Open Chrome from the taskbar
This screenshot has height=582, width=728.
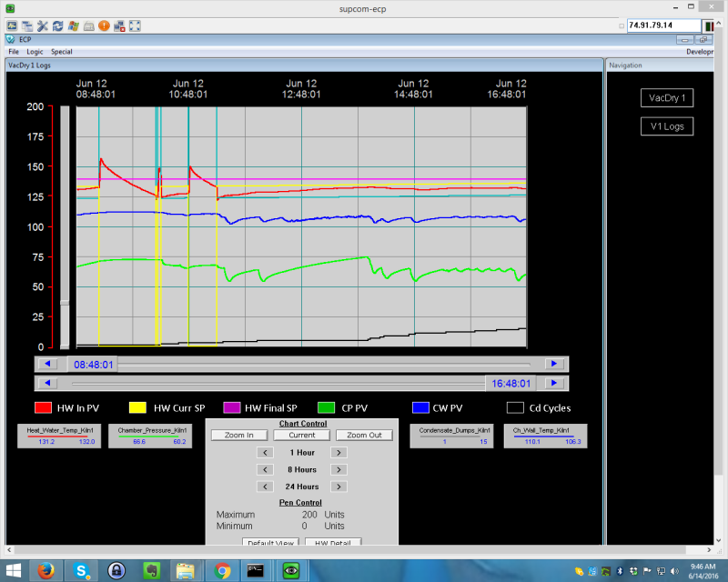222,570
